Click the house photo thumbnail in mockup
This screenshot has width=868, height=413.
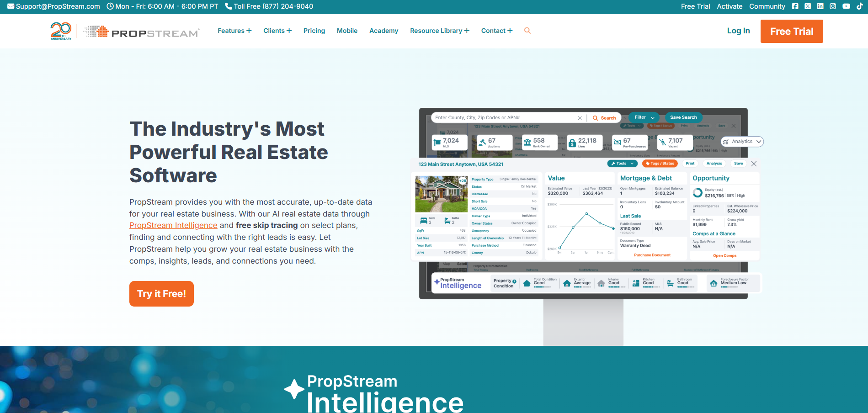441,194
